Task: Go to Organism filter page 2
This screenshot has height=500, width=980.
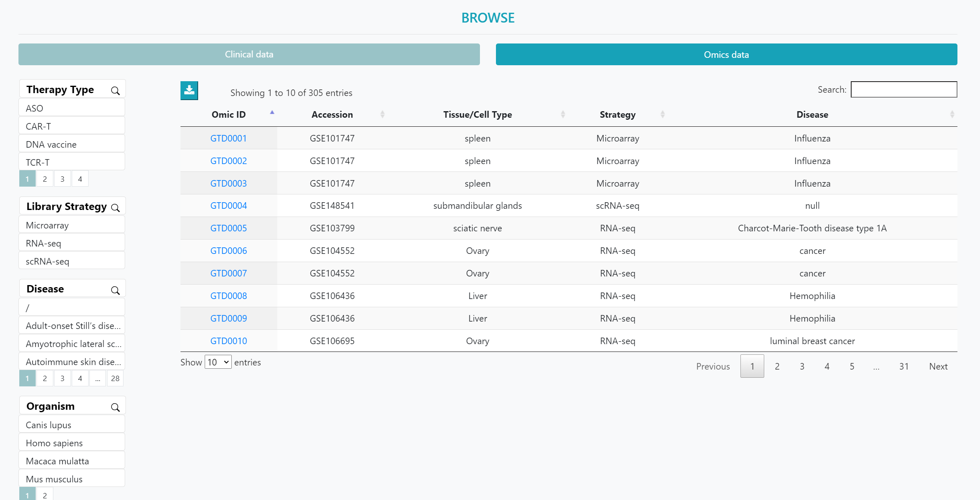Action: [x=45, y=494]
